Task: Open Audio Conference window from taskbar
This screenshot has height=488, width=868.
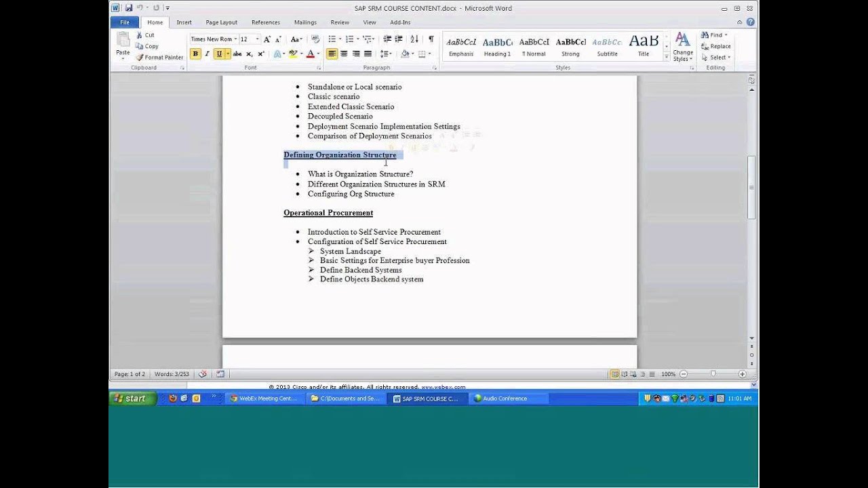Action: point(509,399)
